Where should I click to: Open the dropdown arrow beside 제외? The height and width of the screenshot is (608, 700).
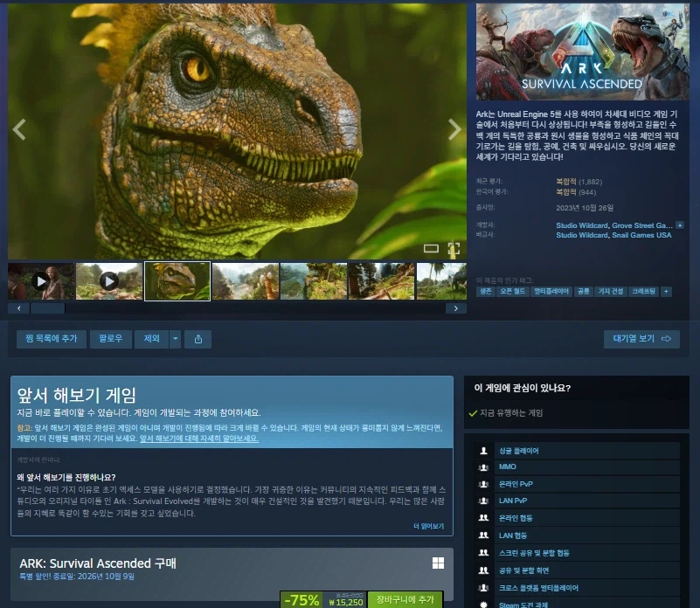176,339
